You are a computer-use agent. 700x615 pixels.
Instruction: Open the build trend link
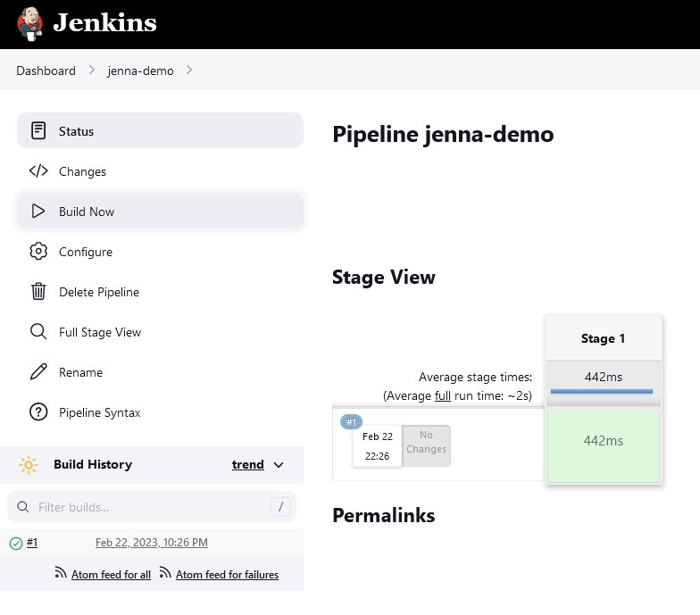point(248,464)
